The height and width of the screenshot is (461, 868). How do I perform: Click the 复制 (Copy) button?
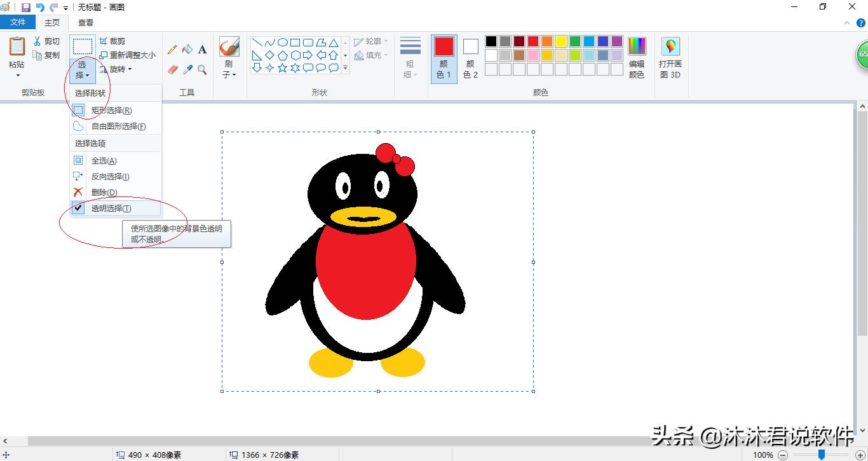pos(47,55)
